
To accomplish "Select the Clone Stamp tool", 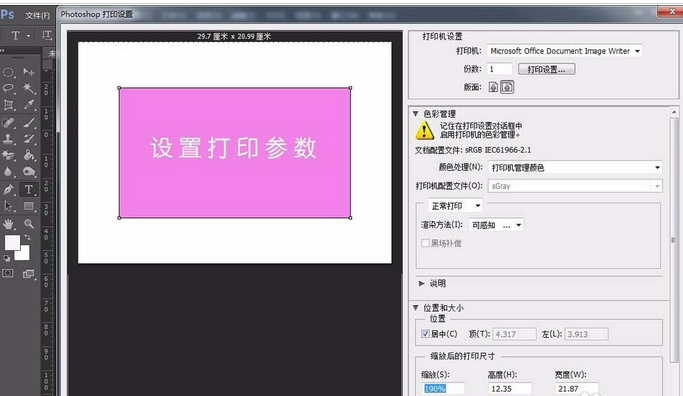I will click(x=8, y=139).
